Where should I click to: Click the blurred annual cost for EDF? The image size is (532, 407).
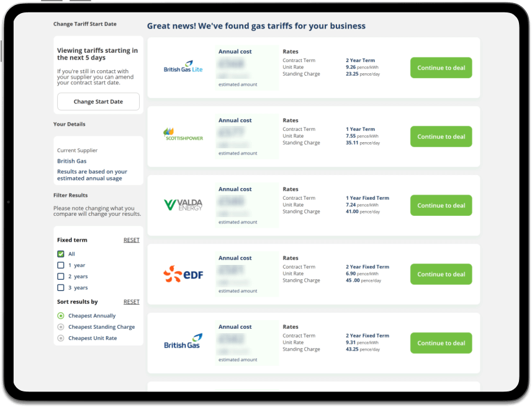click(x=231, y=270)
